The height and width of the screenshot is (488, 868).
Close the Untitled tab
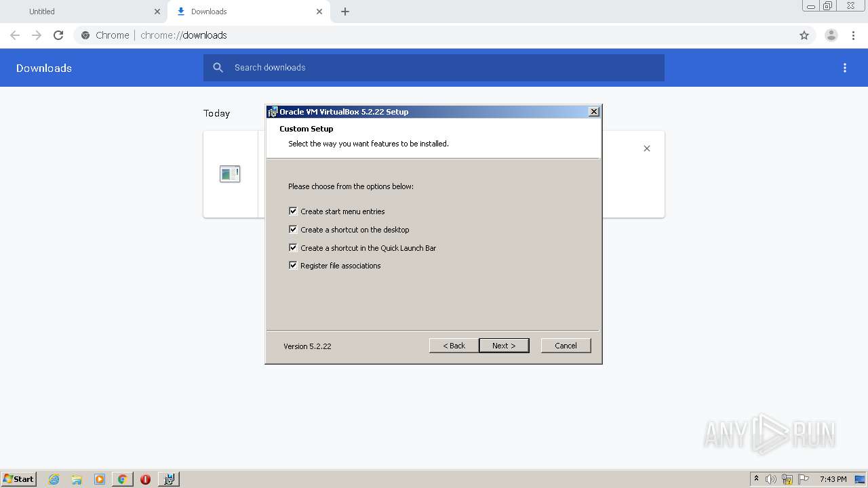(157, 12)
